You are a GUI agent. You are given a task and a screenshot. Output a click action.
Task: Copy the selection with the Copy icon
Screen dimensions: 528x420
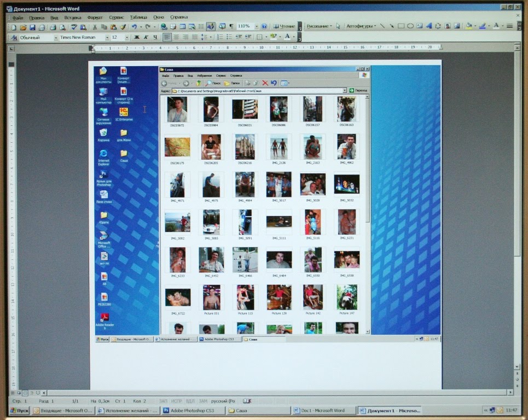pyautogui.click(x=104, y=27)
